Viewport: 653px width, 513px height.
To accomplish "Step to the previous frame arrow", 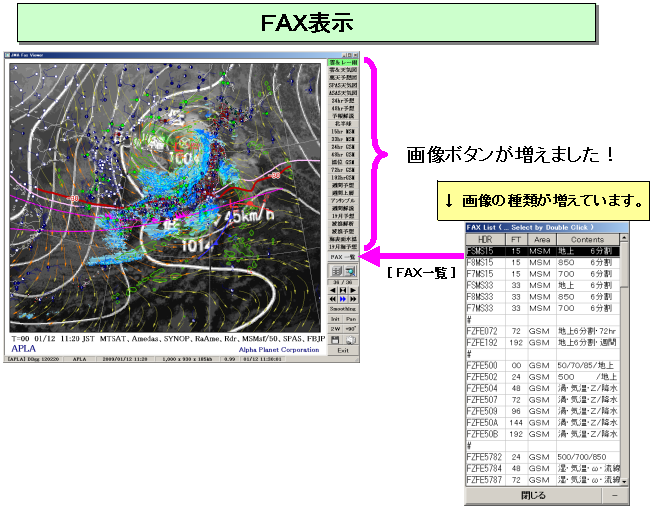I will coord(333,290).
